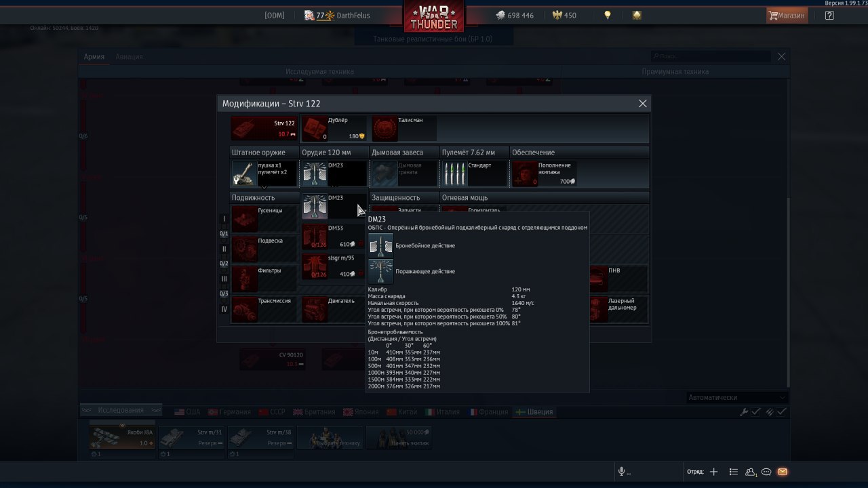Viewport: 868px width, 488px height.
Task: Click the research tree vertical scrollbar
Action: coord(787,291)
